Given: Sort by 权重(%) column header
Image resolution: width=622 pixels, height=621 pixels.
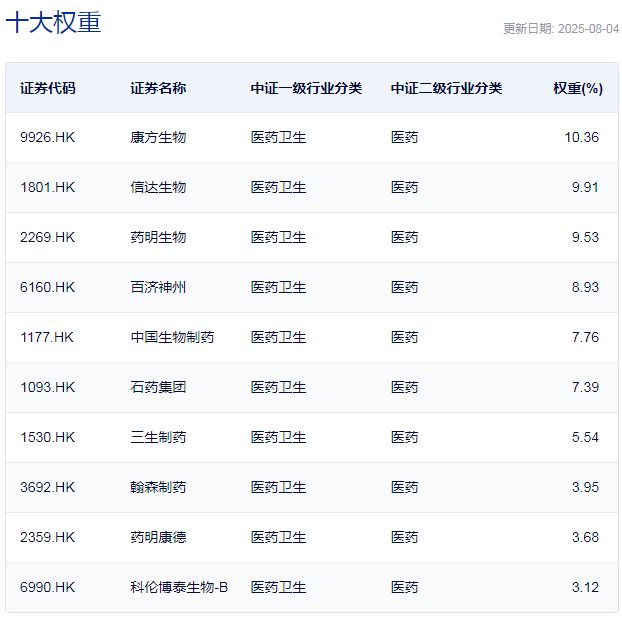Looking at the screenshot, I should (577, 88).
